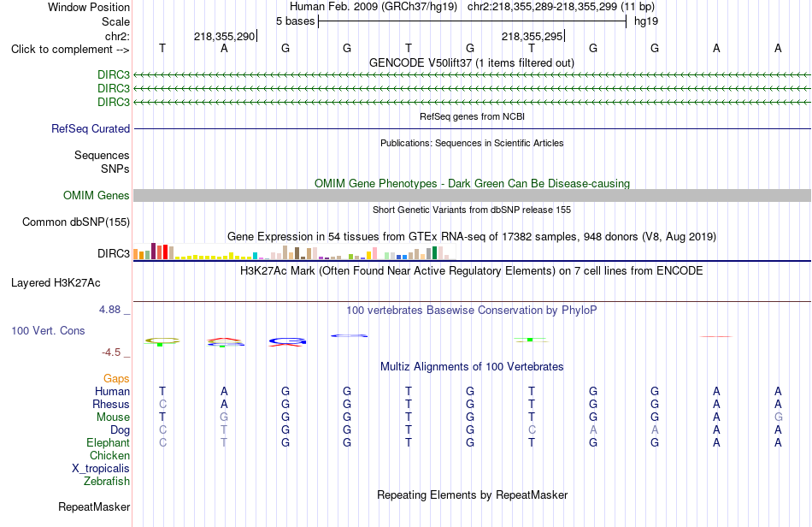Image resolution: width=812 pixels, height=527 pixels.
Task: Click the 'Click to complement -->' label
Action: [x=70, y=50]
